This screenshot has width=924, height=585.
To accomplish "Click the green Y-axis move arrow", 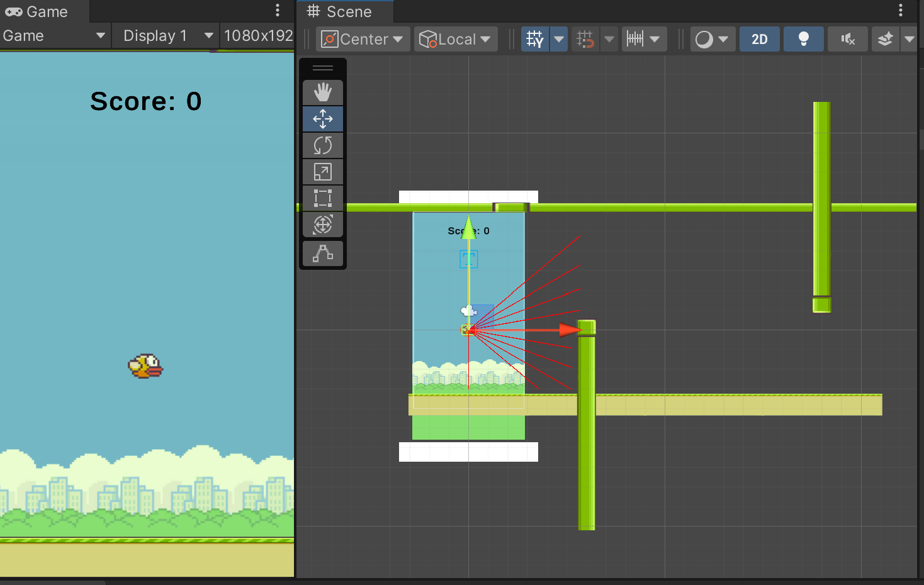I will pyautogui.click(x=468, y=227).
